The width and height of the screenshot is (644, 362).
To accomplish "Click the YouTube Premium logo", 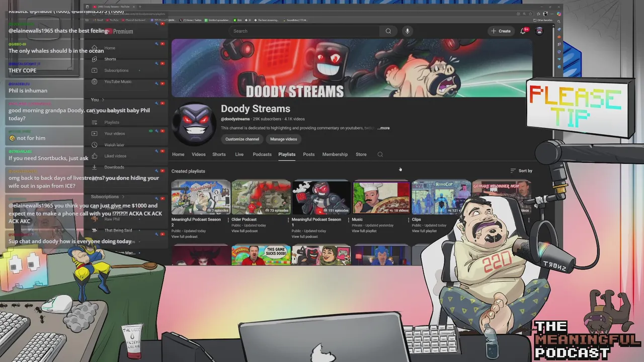I will (x=119, y=31).
